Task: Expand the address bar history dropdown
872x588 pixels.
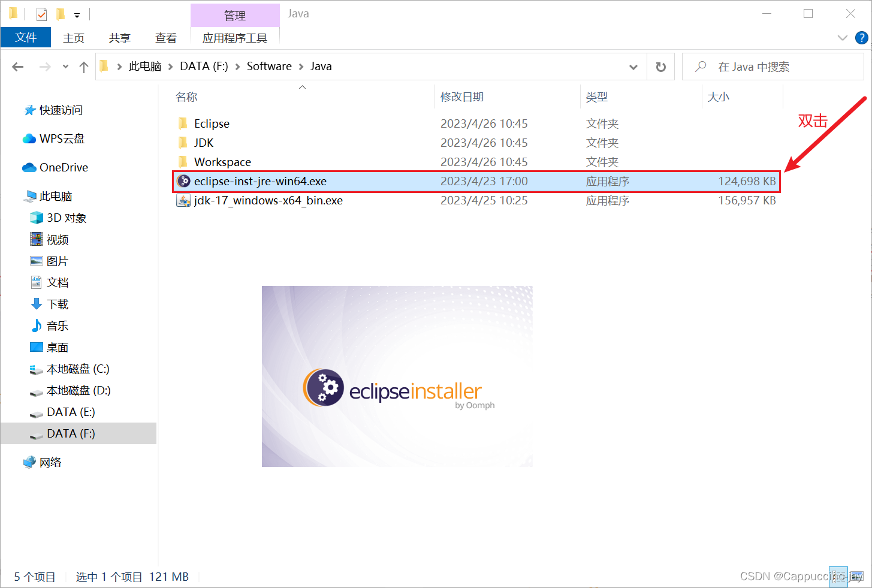Action: (x=633, y=67)
